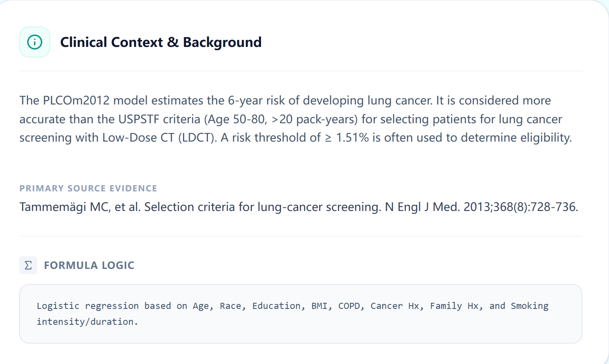The image size is (609, 364).
Task: Click the word PLCOm2012 in the description
Action: click(76, 100)
